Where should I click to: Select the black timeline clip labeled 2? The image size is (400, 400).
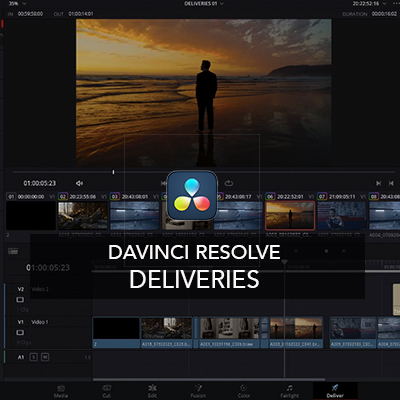click(x=116, y=332)
